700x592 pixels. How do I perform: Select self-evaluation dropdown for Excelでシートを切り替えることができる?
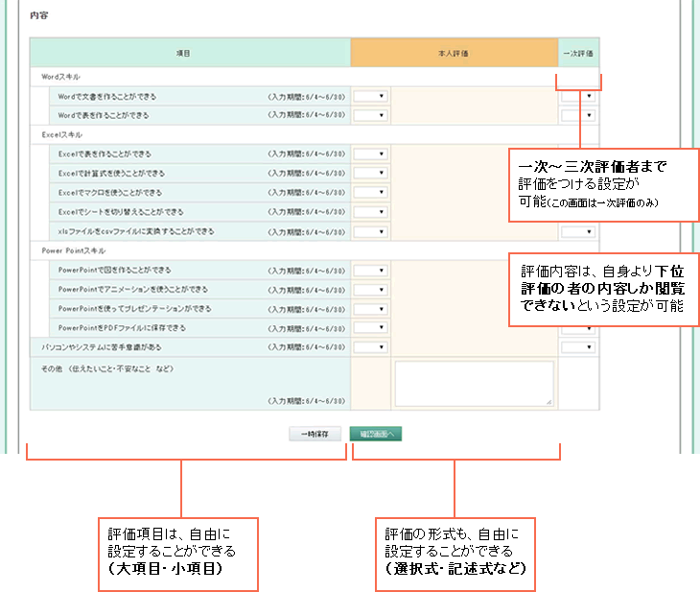point(370,212)
